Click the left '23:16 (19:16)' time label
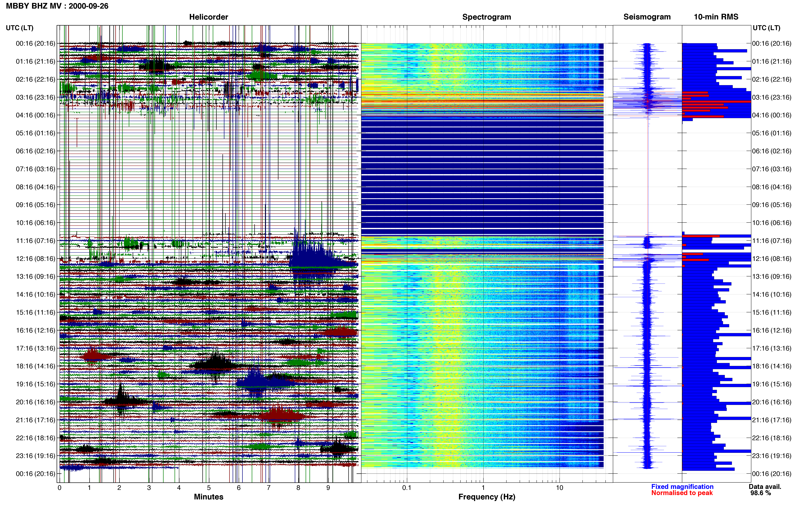Screen dimensions: 812x508 (x=36, y=456)
